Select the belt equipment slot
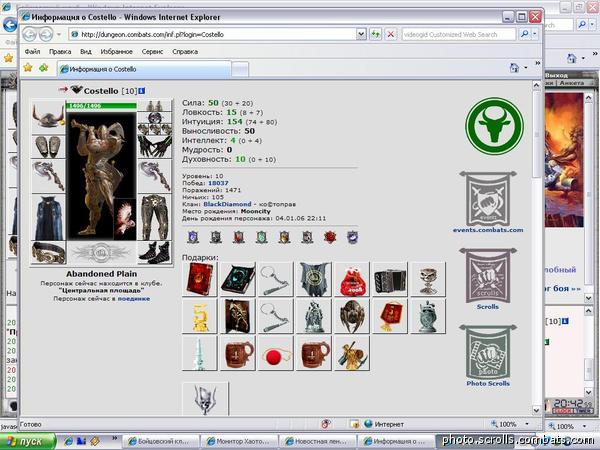The image size is (600, 450). pyautogui.click(x=48, y=253)
